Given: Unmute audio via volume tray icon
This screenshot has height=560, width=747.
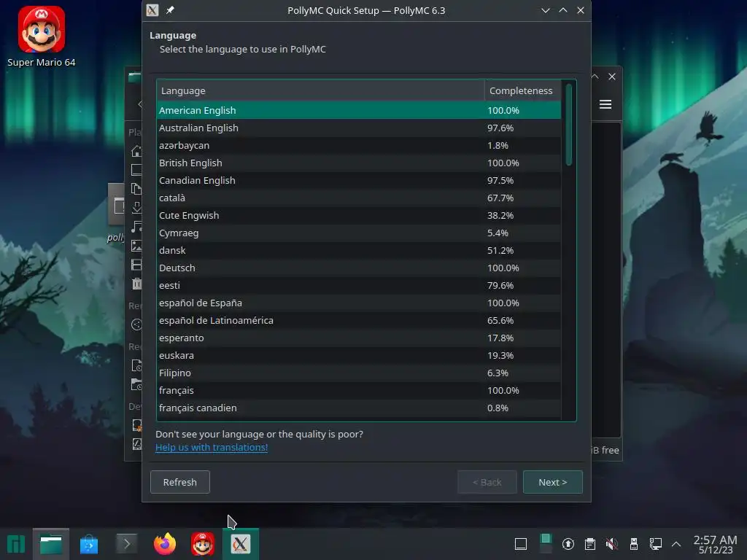Looking at the screenshot, I should click(x=612, y=544).
